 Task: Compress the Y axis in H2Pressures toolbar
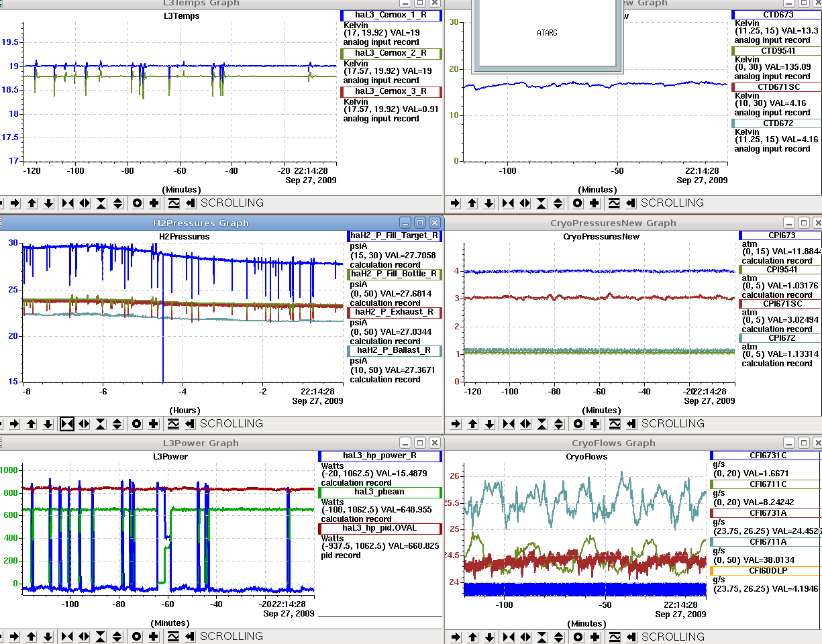[x=101, y=423]
